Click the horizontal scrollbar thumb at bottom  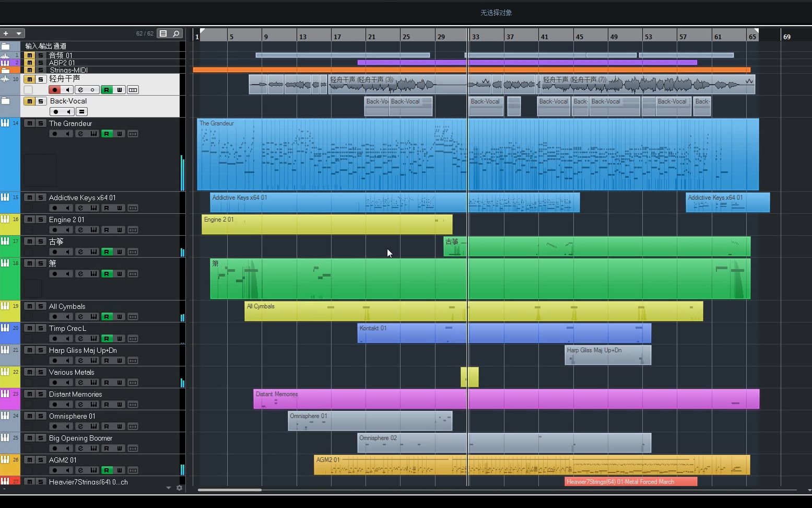click(x=230, y=490)
